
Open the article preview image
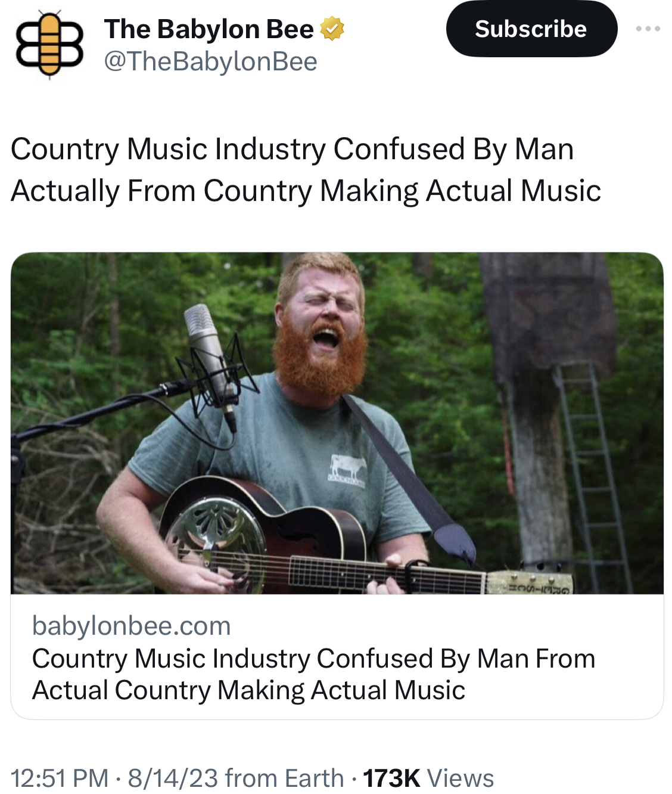(337, 423)
